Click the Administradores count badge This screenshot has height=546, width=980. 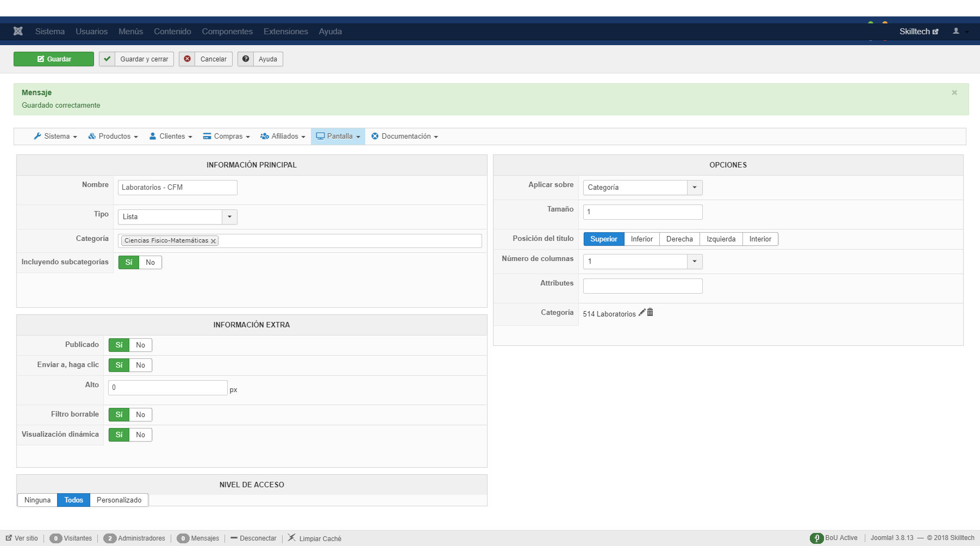(110, 538)
